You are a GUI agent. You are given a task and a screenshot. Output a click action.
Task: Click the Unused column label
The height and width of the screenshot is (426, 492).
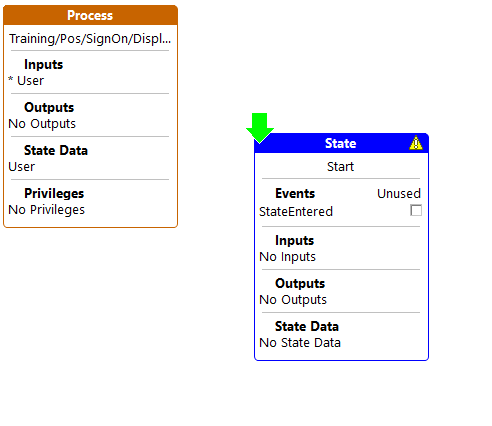[399, 194]
